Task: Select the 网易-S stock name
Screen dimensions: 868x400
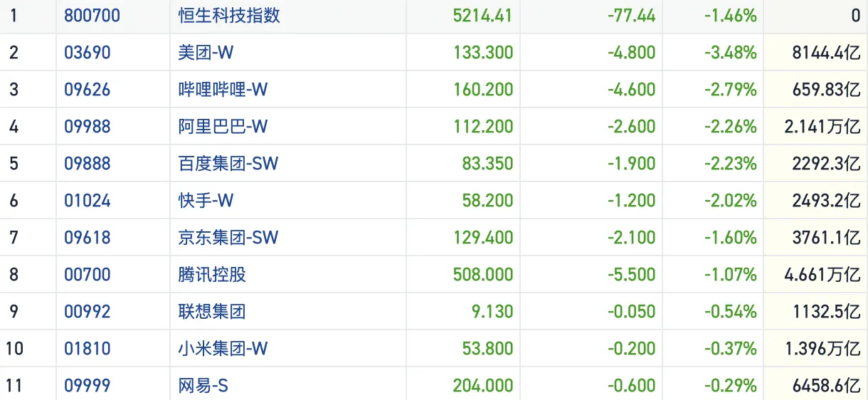Action: coord(203,386)
